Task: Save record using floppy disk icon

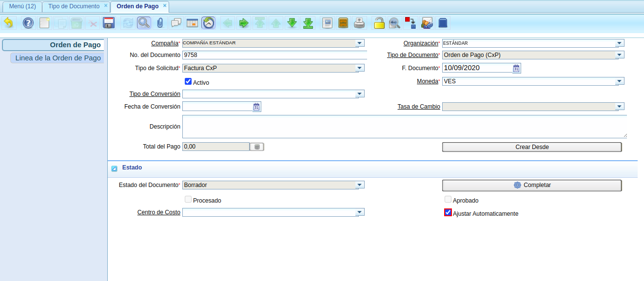Action: tap(108, 23)
